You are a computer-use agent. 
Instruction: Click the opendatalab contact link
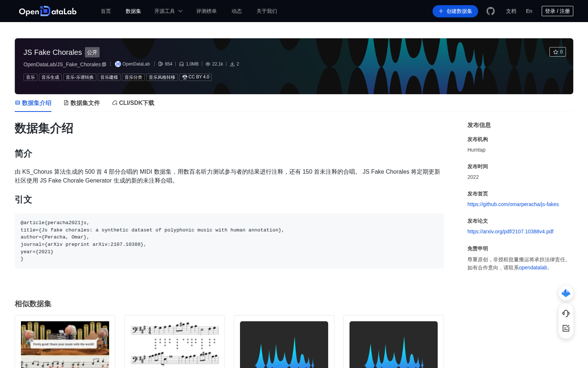[x=533, y=268]
